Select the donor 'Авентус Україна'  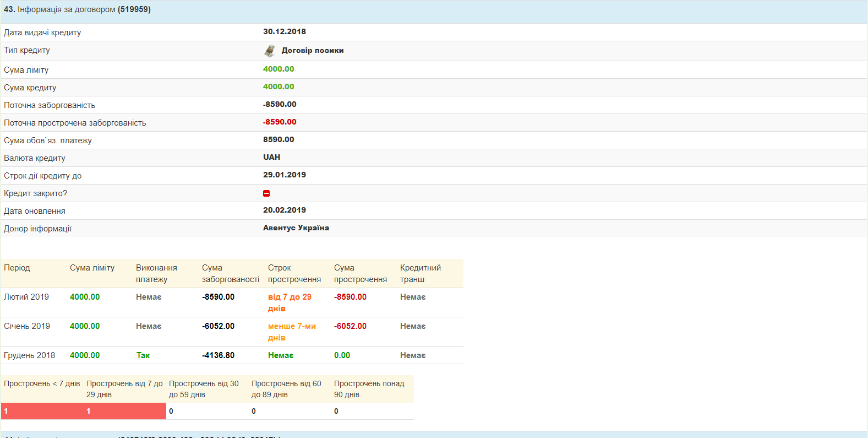(x=296, y=228)
